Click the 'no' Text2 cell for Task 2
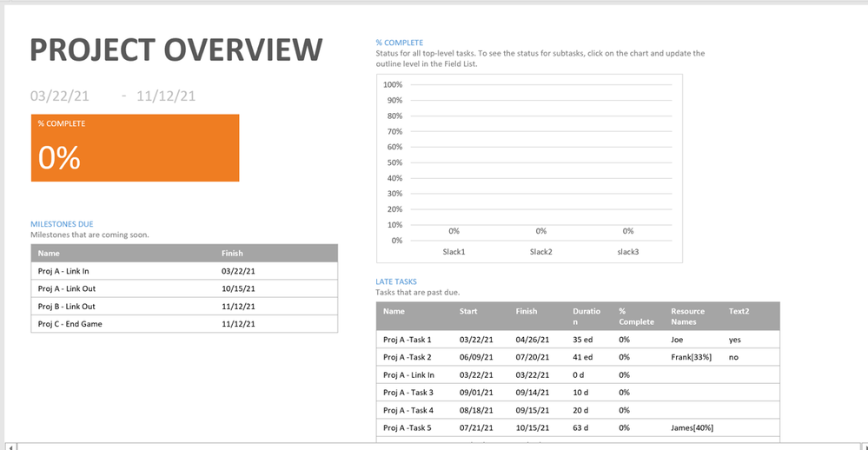This screenshot has width=868, height=450. pos(733,358)
